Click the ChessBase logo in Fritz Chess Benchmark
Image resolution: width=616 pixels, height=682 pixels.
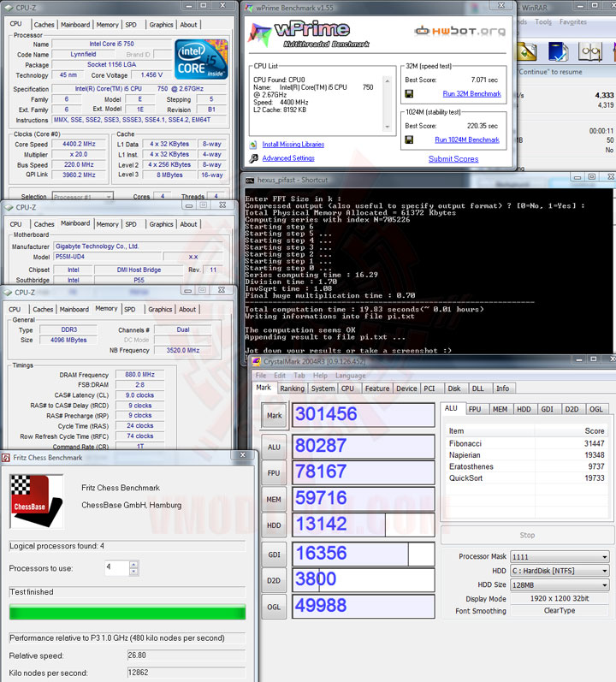pos(37,501)
